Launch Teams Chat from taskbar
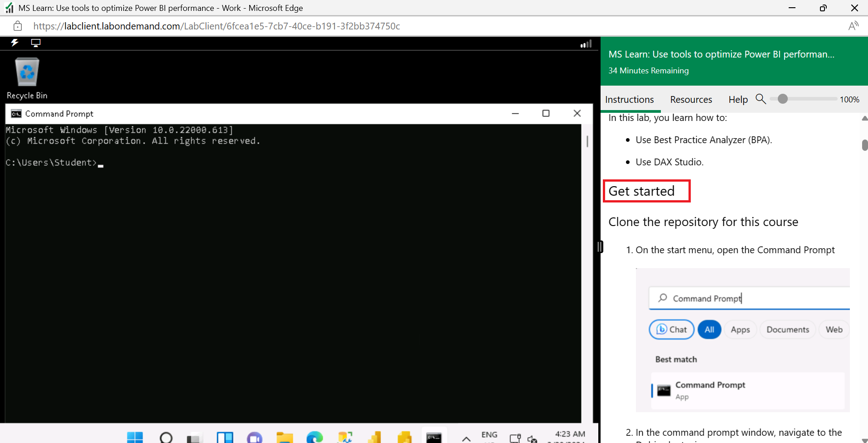Image resolution: width=868 pixels, height=443 pixels. (254, 437)
